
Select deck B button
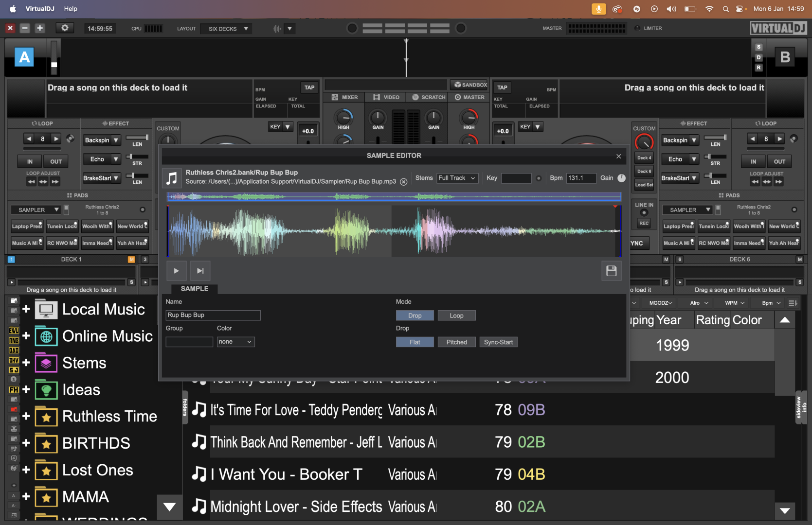785,57
